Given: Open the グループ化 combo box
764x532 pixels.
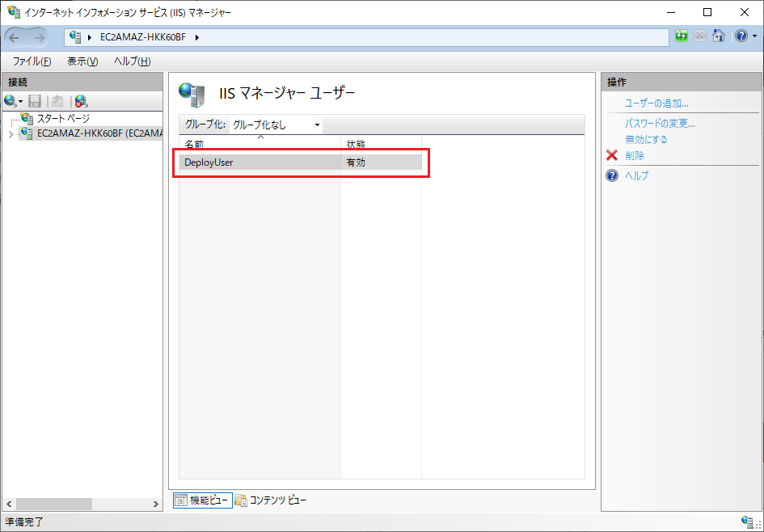Looking at the screenshot, I should point(276,125).
